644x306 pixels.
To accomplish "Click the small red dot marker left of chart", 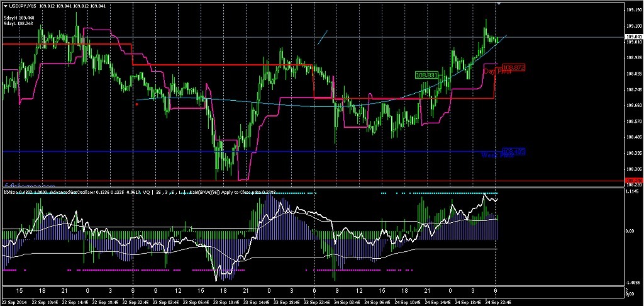I will tap(136, 105).
